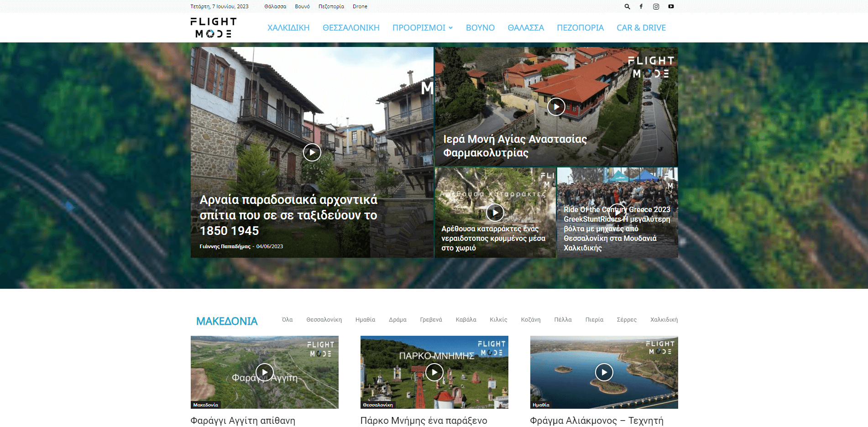Click the Flight Mode site logo
This screenshot has width=868, height=427.
[213, 28]
